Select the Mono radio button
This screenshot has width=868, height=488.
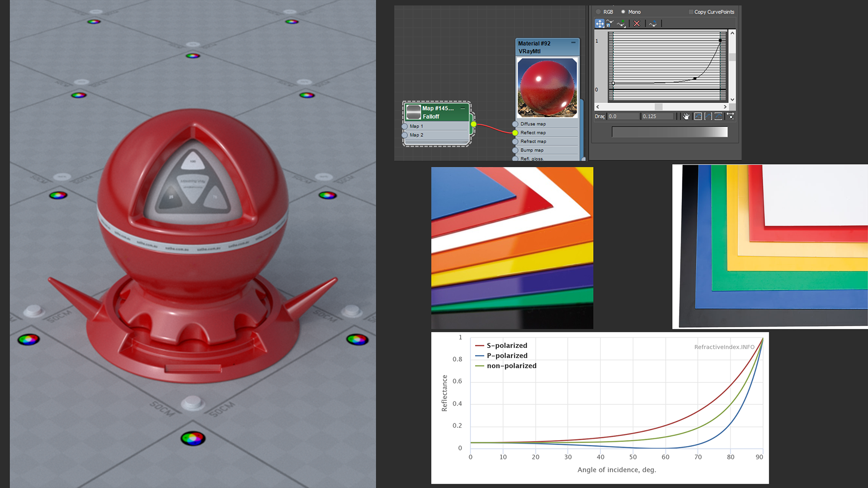pos(623,12)
